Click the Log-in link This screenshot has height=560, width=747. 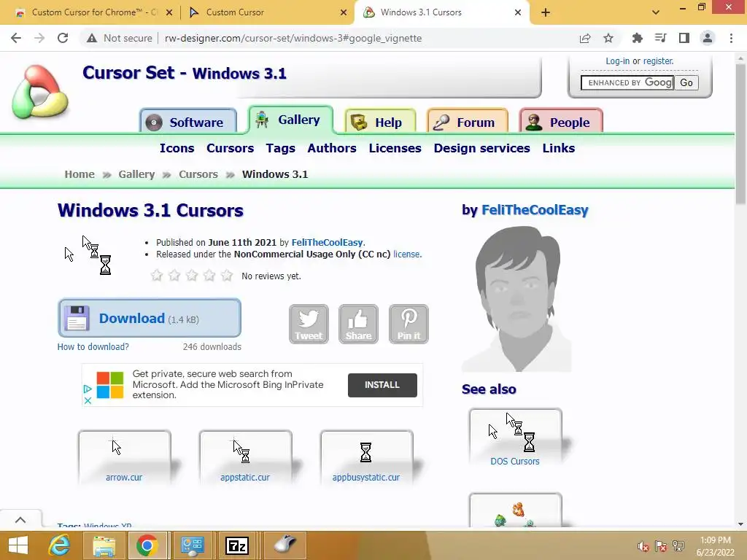(617, 61)
